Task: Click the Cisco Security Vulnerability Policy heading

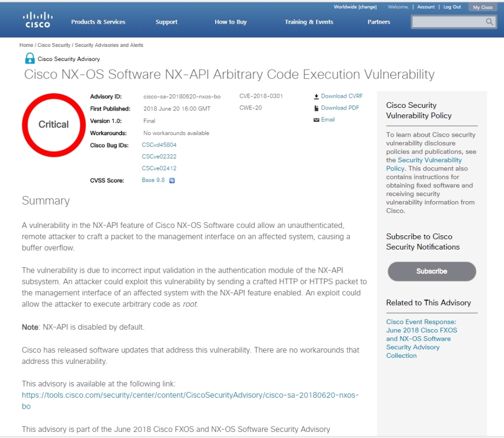Action: point(419,110)
